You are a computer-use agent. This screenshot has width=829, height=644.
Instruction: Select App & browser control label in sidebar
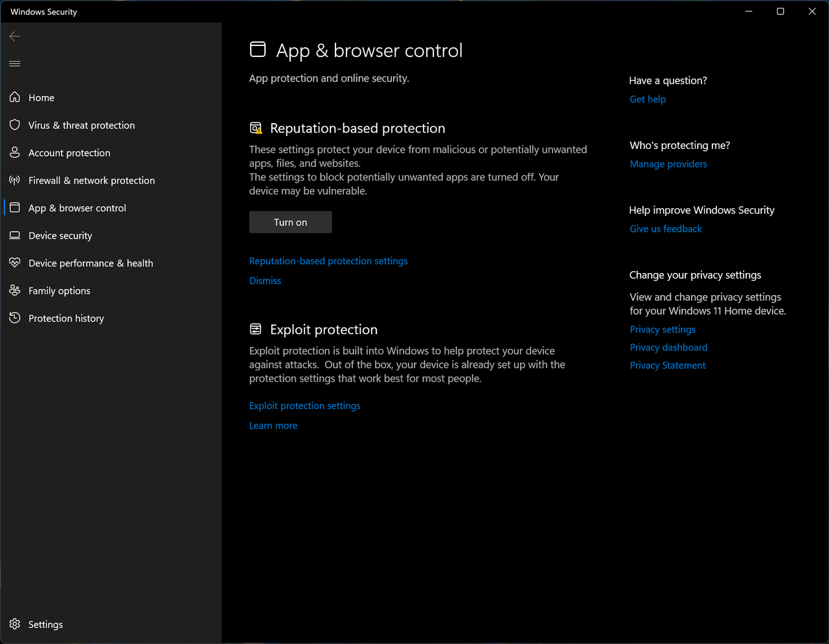[x=77, y=208]
